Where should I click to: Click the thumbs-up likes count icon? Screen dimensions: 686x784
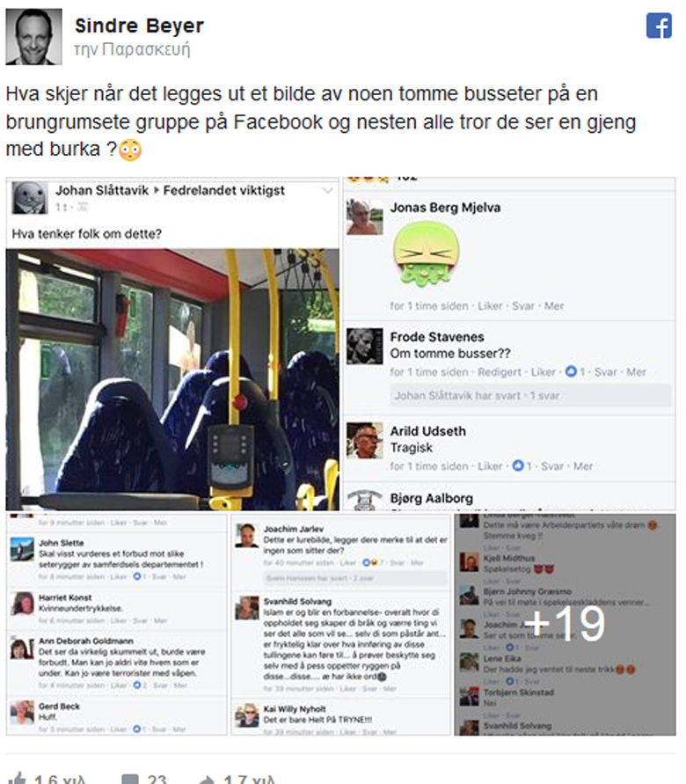(x=18, y=778)
